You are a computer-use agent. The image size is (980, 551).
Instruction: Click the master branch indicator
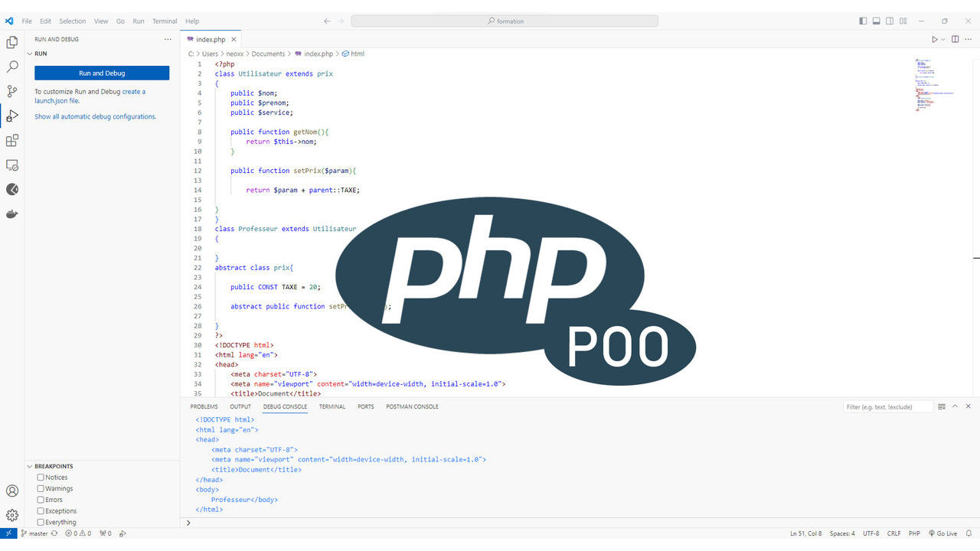point(34,533)
